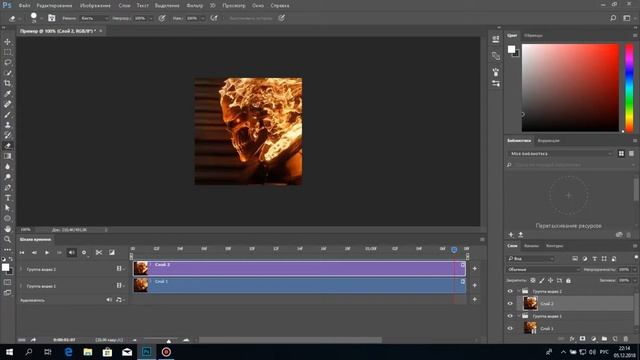Open timeline playback settings gear
Image resolution: width=640 pixels, height=360 pixels.
click(x=84, y=253)
